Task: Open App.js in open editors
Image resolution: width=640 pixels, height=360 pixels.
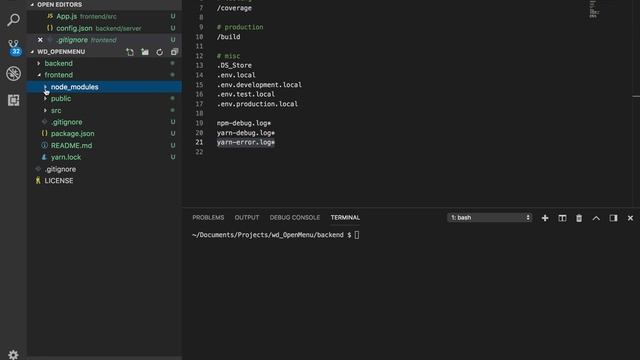Action: (x=104, y=16)
